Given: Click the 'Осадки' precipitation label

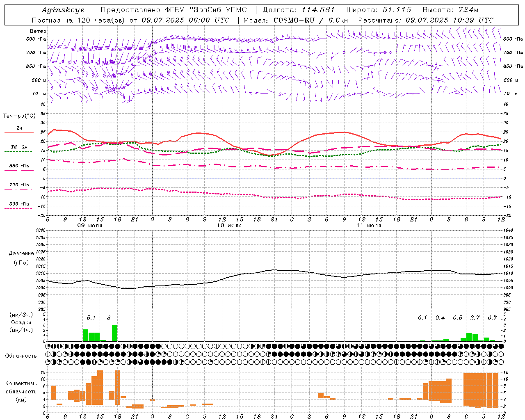Looking at the screenshot, I should tap(21, 322).
